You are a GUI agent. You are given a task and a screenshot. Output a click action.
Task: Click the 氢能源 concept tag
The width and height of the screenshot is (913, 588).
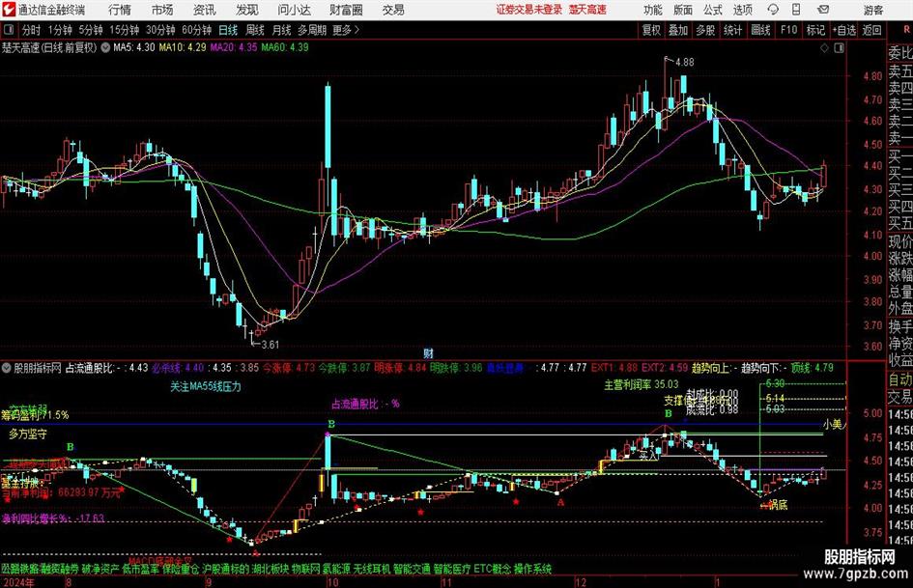pyautogui.click(x=336, y=569)
